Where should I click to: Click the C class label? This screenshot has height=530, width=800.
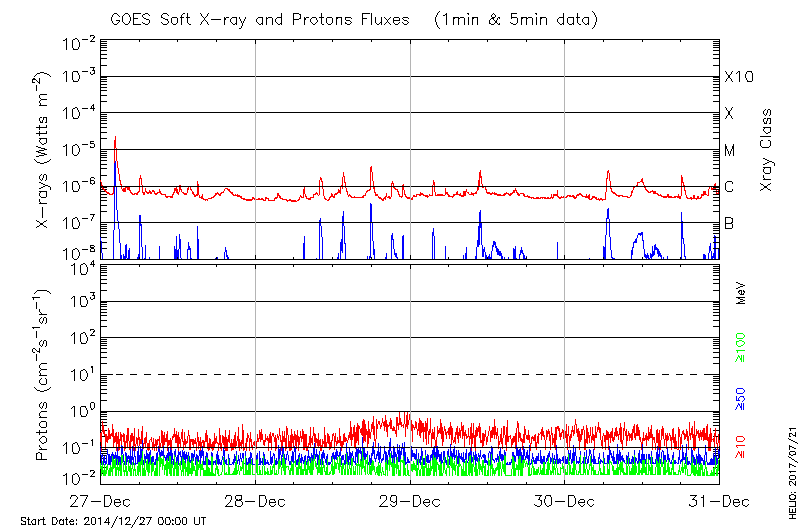(x=729, y=187)
